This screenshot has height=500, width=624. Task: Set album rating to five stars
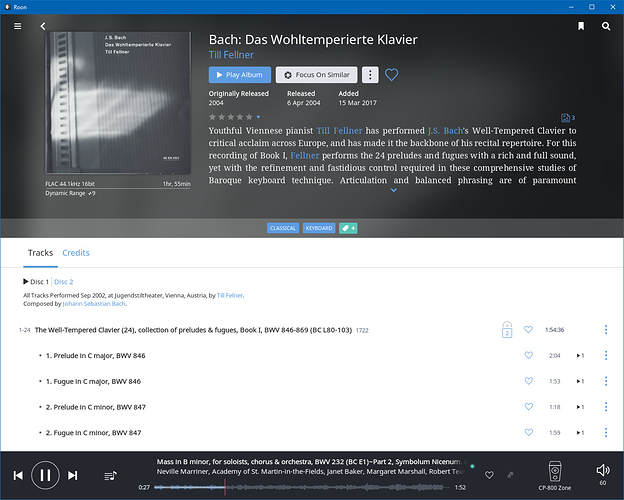pyautogui.click(x=249, y=117)
